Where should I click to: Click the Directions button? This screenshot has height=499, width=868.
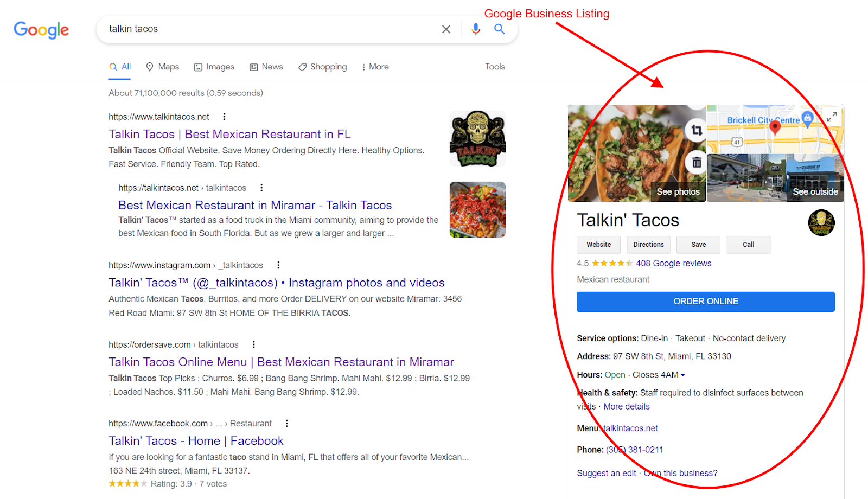tap(648, 245)
